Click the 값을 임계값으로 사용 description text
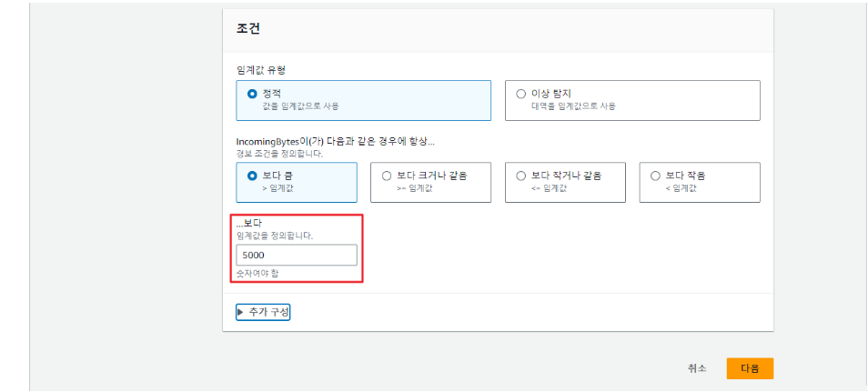The width and height of the screenshot is (868, 392). pyautogui.click(x=300, y=106)
